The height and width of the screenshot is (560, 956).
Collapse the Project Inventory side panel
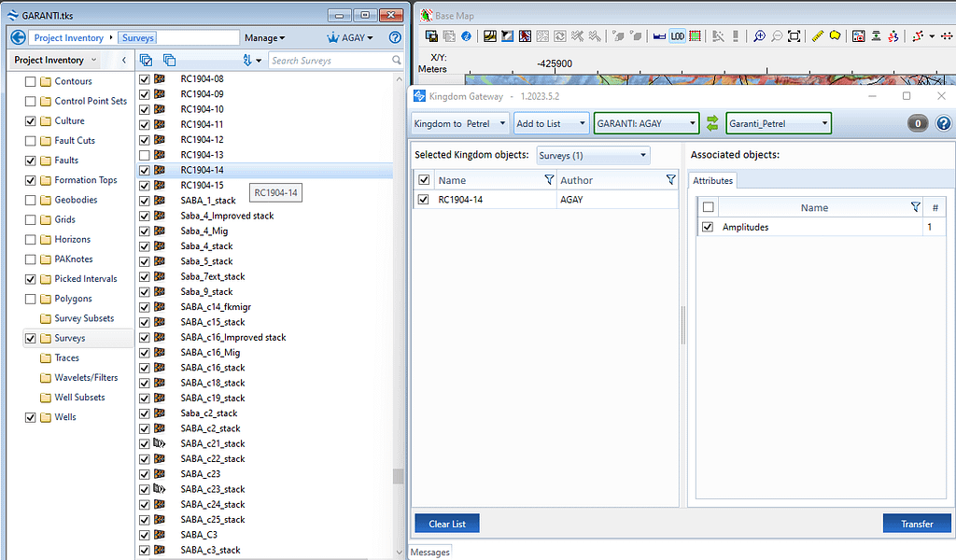[124, 60]
